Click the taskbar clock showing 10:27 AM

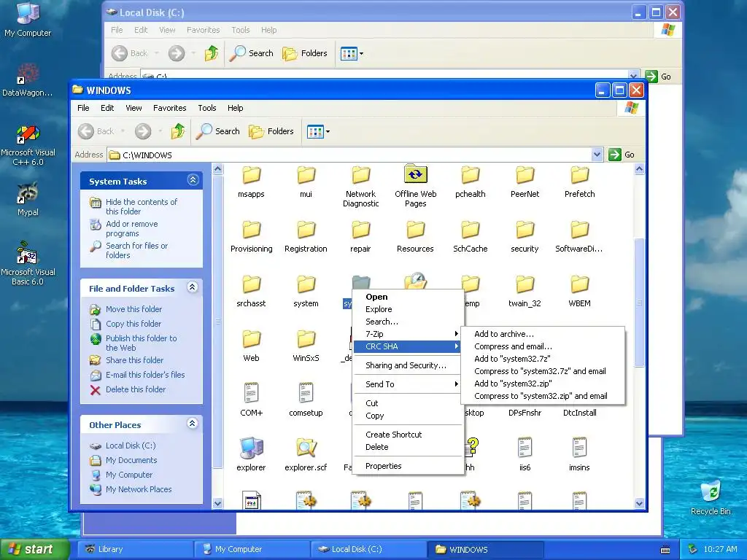[720, 549]
